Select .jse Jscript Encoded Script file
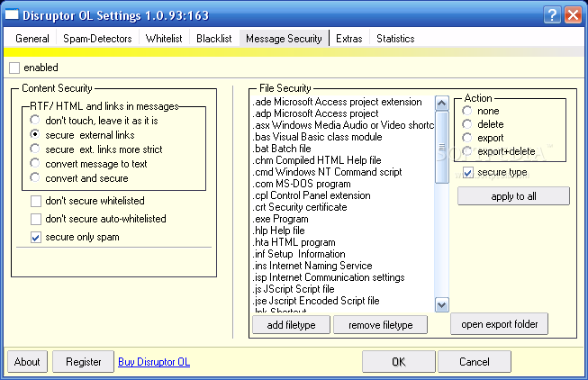 click(343, 301)
